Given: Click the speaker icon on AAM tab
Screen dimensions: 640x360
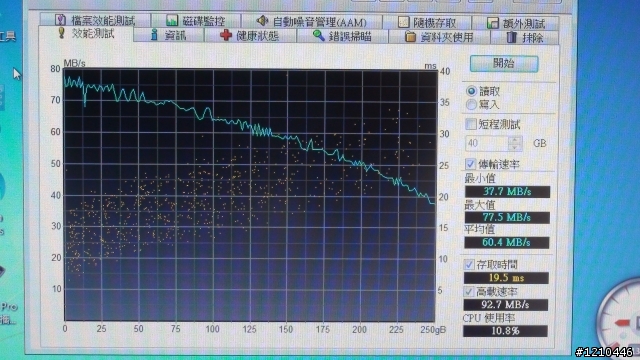Looking at the screenshot, I should (262, 20).
